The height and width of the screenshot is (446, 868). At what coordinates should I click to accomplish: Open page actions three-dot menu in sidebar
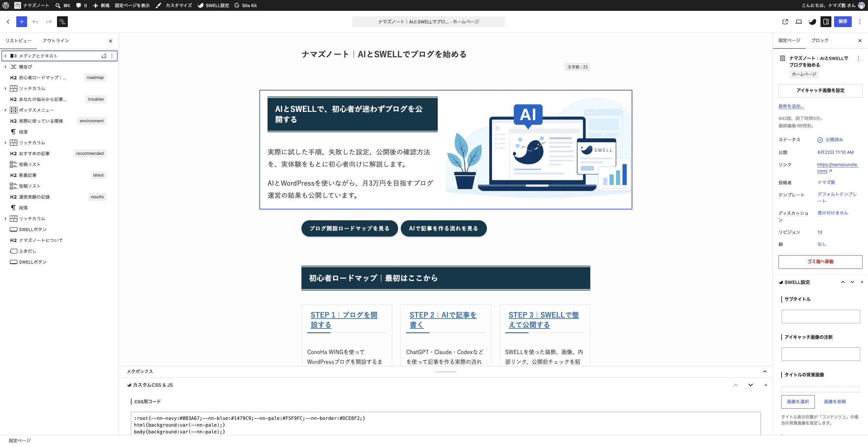pyautogui.click(x=859, y=58)
